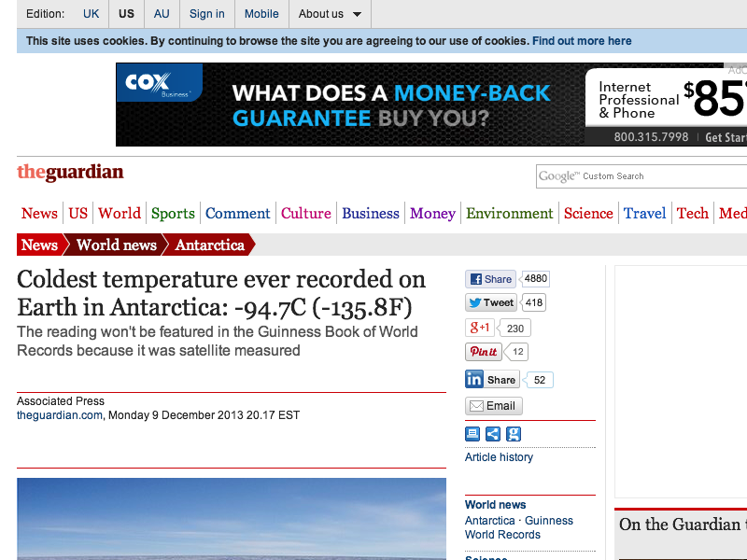Switch to the AU edition
This screenshot has height=560, width=747.
[162, 14]
